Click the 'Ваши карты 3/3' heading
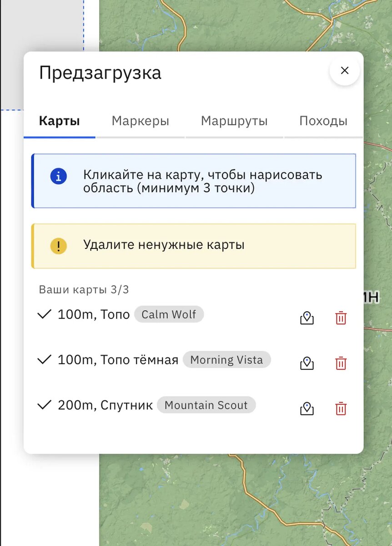 click(84, 290)
